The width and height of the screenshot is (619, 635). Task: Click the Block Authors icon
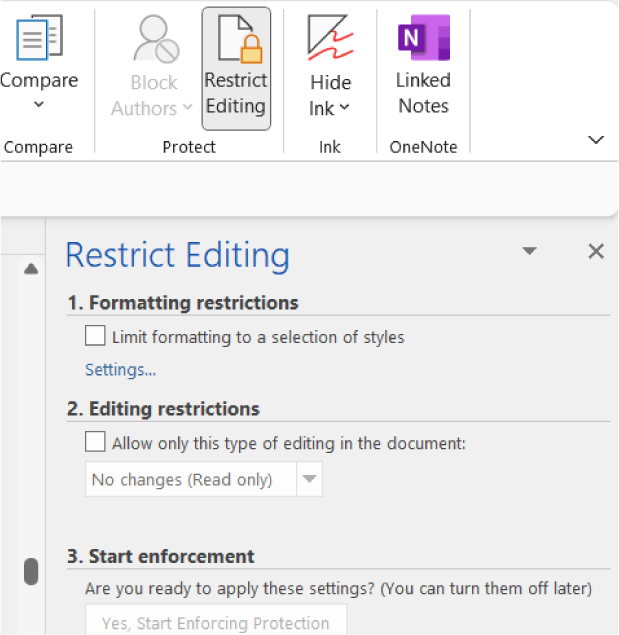(x=155, y=40)
